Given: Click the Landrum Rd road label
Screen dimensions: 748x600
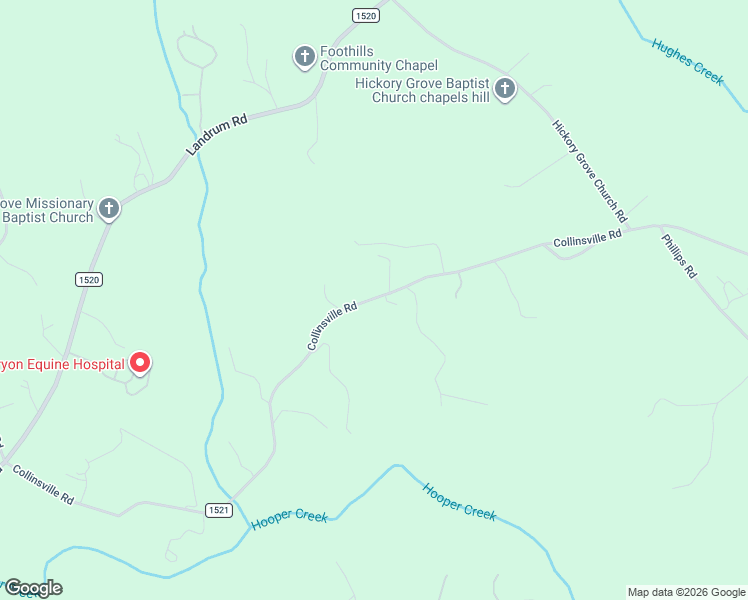Looking at the screenshot, I should 218,134.
